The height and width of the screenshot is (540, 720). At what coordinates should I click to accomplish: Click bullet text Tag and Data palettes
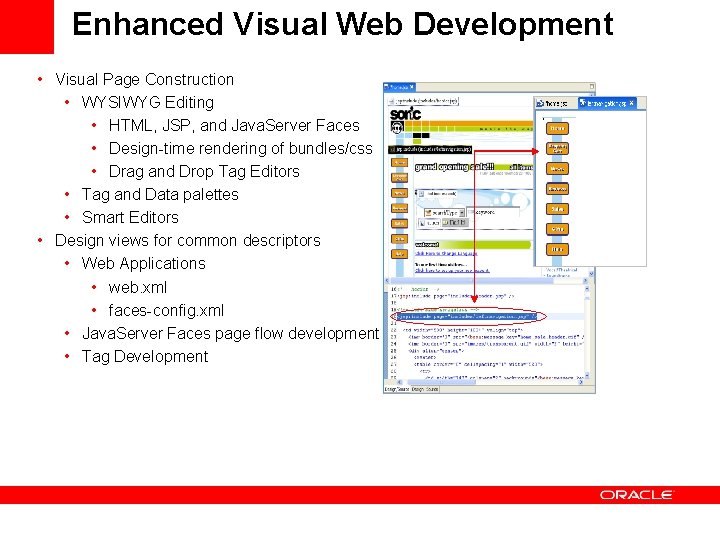pos(160,194)
